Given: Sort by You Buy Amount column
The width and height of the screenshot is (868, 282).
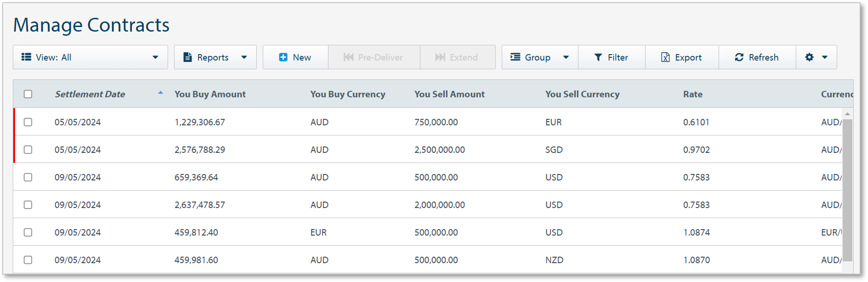Looking at the screenshot, I should [209, 94].
